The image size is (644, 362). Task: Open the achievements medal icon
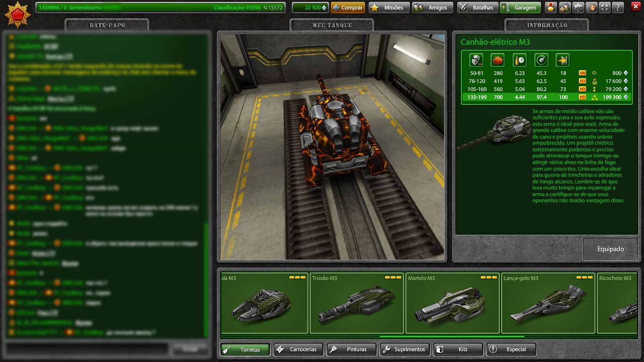[551, 8]
